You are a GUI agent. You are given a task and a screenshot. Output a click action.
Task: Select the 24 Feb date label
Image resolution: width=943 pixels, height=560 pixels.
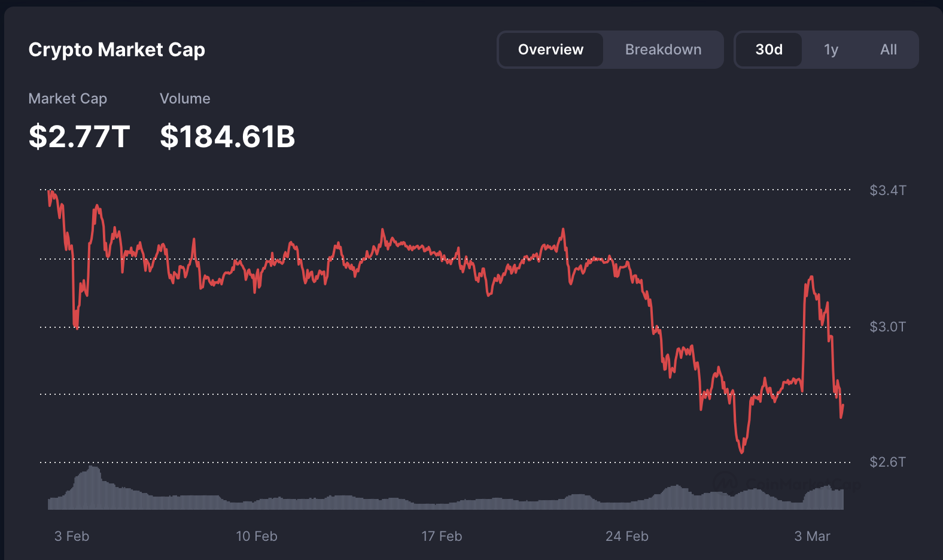[x=626, y=537]
